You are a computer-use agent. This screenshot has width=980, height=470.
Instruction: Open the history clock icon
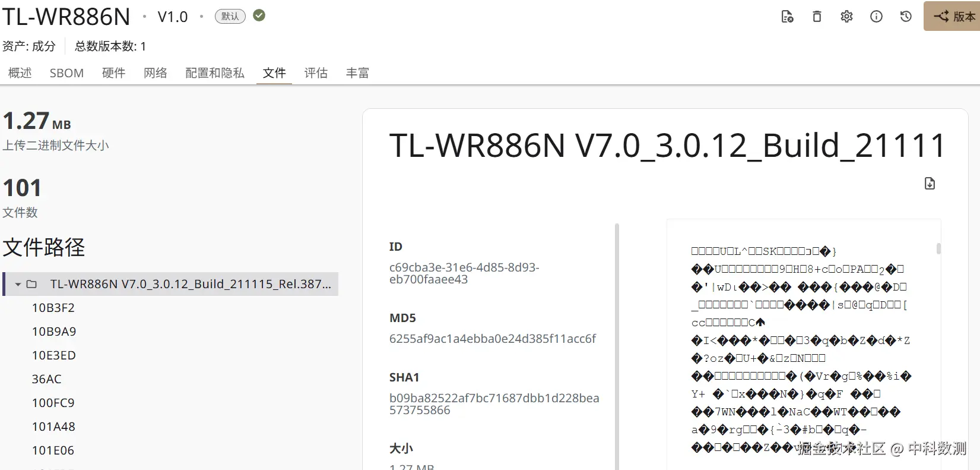pos(906,17)
